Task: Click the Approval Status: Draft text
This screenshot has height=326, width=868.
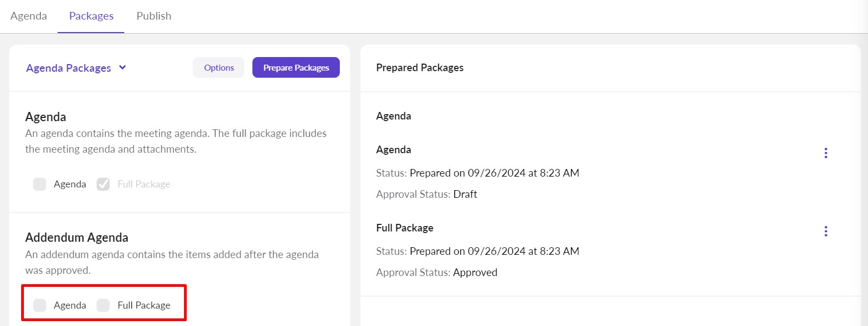Action: tap(427, 195)
